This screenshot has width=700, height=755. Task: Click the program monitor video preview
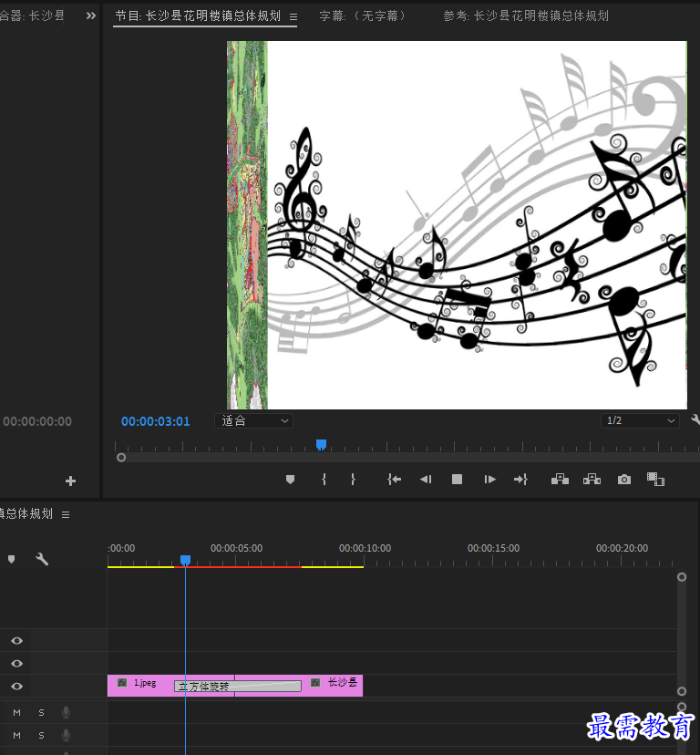[x=457, y=225]
